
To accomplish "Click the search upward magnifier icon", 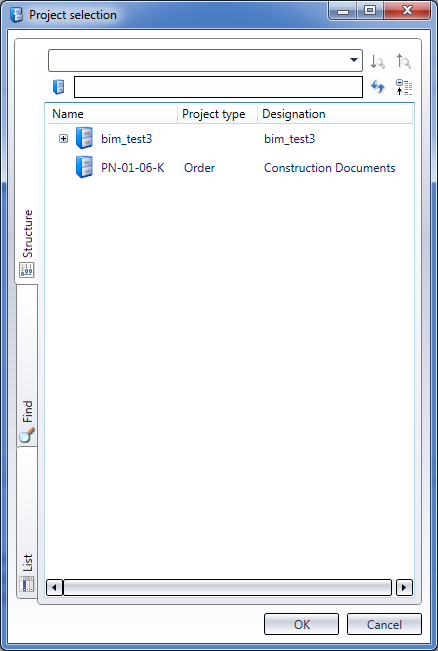I will (x=403, y=61).
